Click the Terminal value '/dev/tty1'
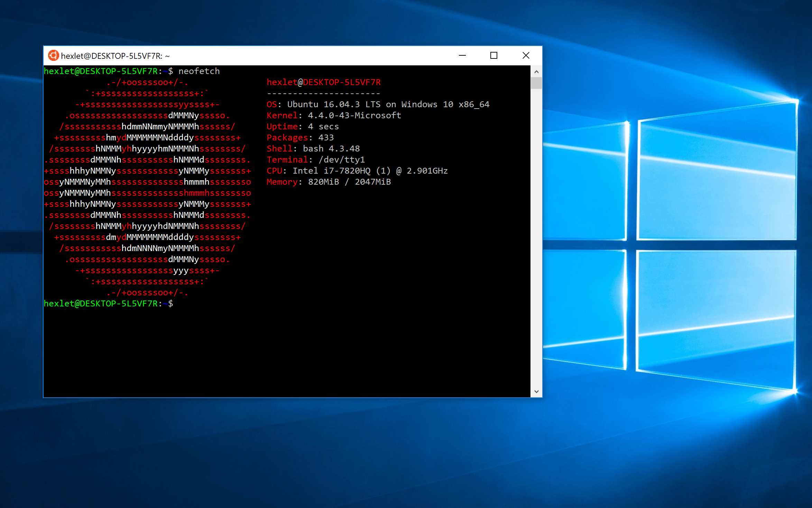This screenshot has height=508, width=812. click(342, 160)
